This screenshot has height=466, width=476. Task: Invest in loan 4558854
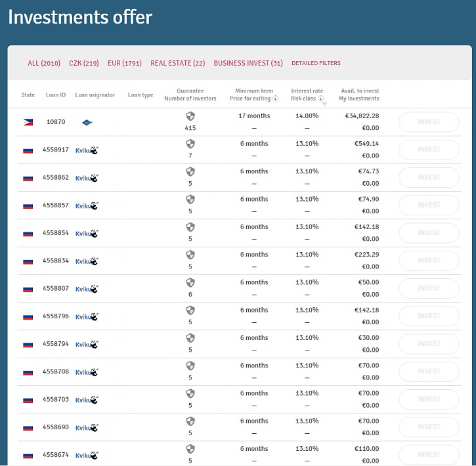click(429, 233)
